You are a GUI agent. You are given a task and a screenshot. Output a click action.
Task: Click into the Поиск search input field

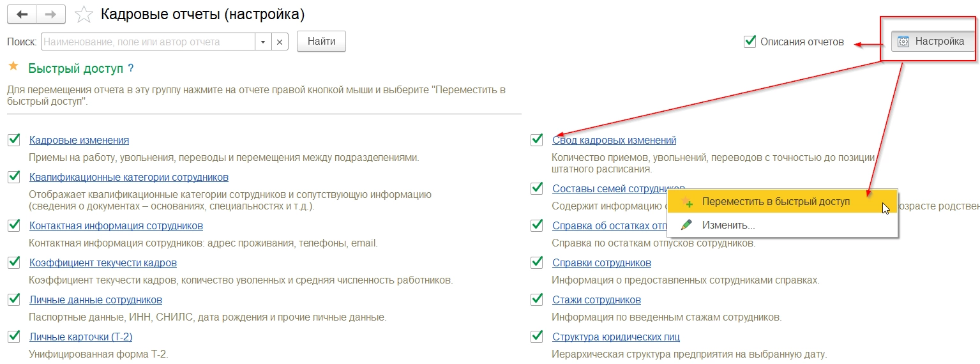148,42
